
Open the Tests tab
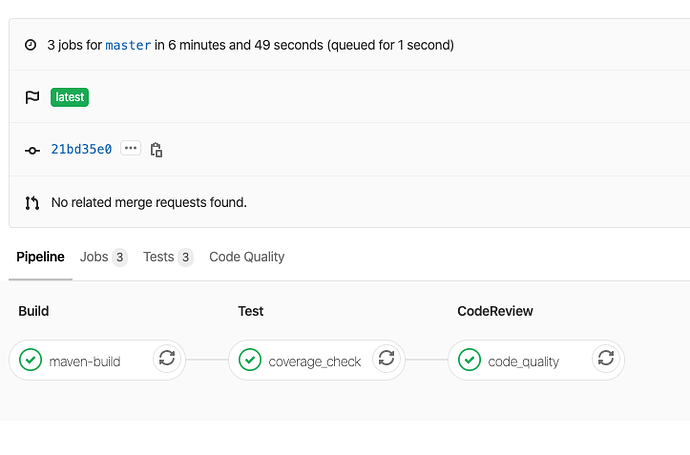167,257
